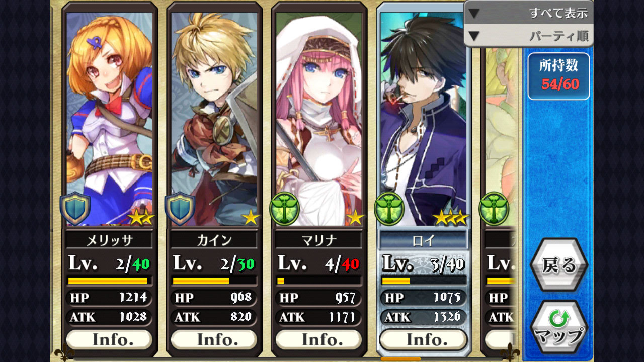Screen dimensions: 644x362
Task: Click ロイ's green staff class icon
Action: (x=389, y=209)
